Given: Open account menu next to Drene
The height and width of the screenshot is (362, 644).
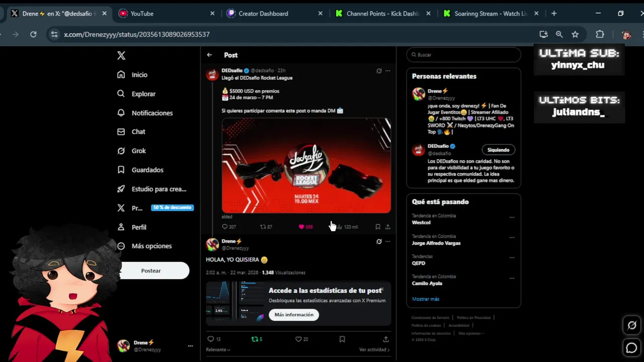Looking at the screenshot, I should (x=190, y=346).
